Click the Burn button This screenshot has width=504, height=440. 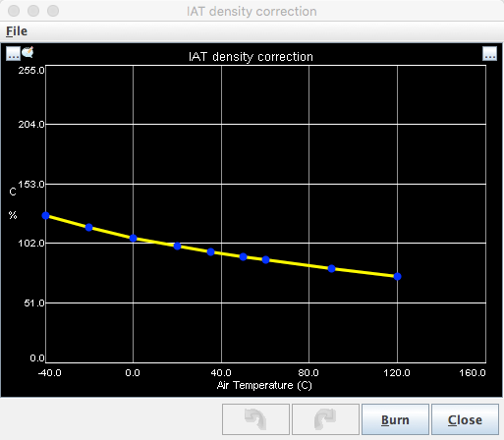pos(395,419)
